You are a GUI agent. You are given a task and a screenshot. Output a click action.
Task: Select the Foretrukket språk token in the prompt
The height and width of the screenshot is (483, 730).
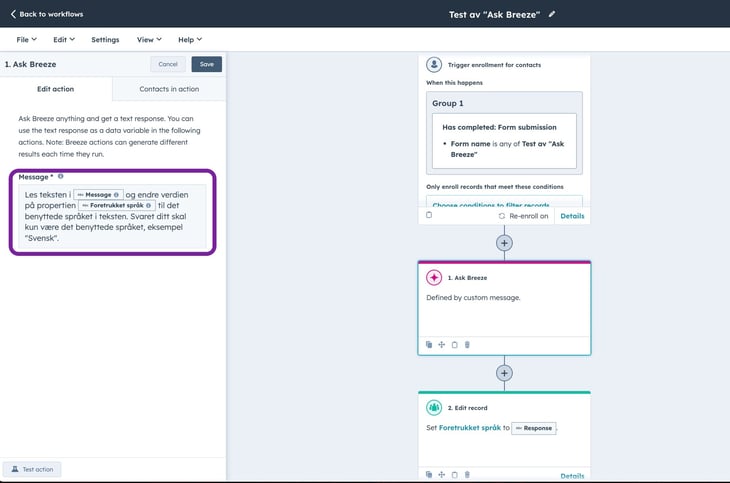pos(116,205)
